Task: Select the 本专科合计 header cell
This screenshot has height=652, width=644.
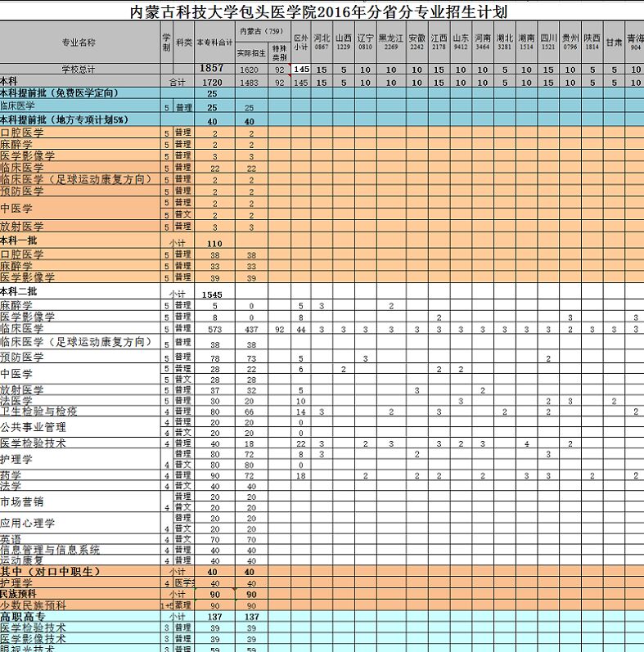Action: pyautogui.click(x=214, y=42)
